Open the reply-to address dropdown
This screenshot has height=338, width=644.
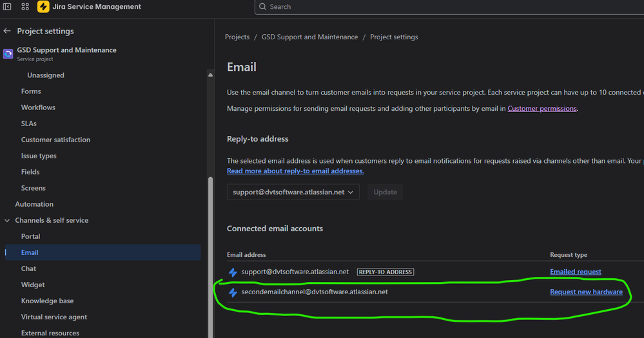pos(293,192)
